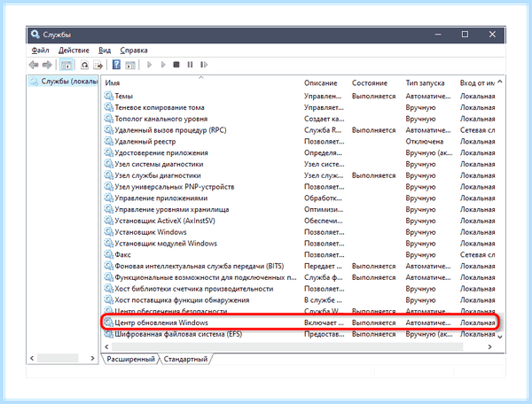532x404 pixels.
Task: Open the Справка menu
Action: [x=134, y=50]
